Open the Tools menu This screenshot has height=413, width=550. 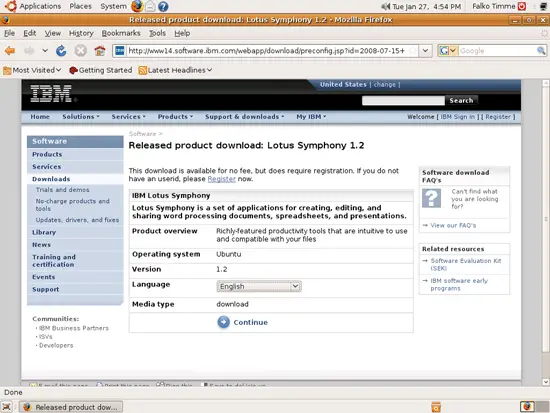(x=157, y=33)
